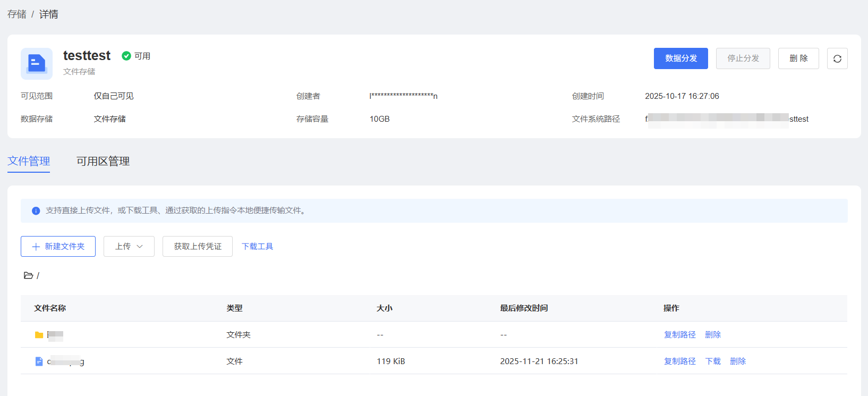Click the blue document file icon

(39, 361)
